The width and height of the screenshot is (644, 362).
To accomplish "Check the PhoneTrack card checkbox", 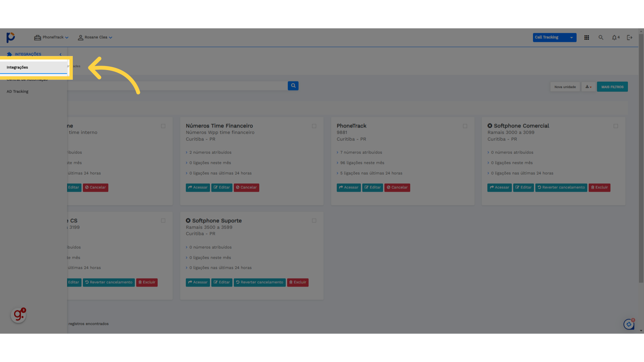I will [465, 126].
